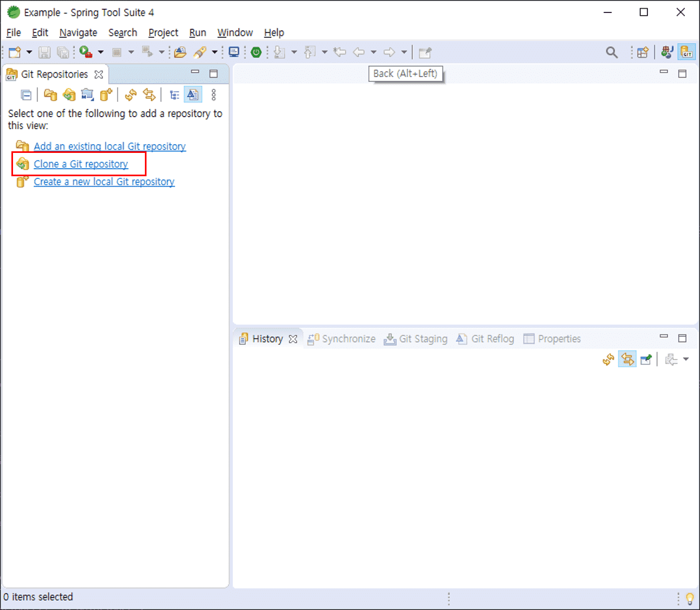This screenshot has height=610, width=700.
Task: Open dropdown next to the launch icon
Action: [x=100, y=52]
